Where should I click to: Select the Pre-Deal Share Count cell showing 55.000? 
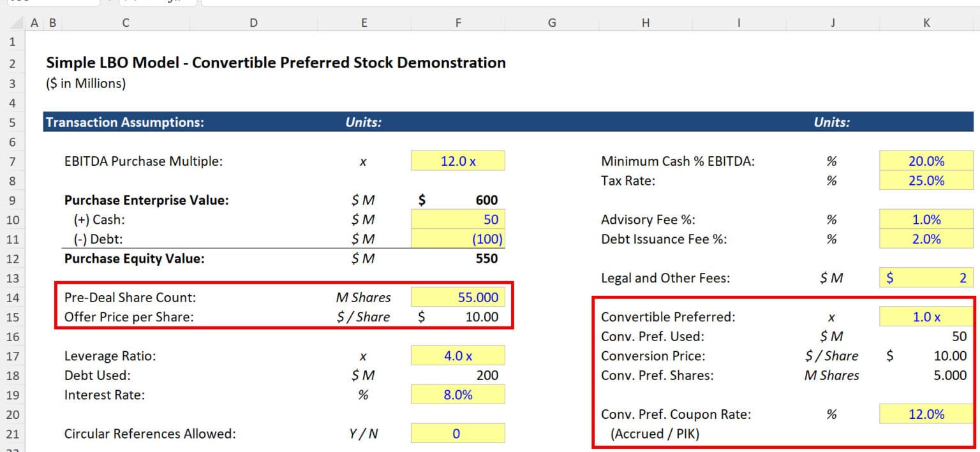457,297
